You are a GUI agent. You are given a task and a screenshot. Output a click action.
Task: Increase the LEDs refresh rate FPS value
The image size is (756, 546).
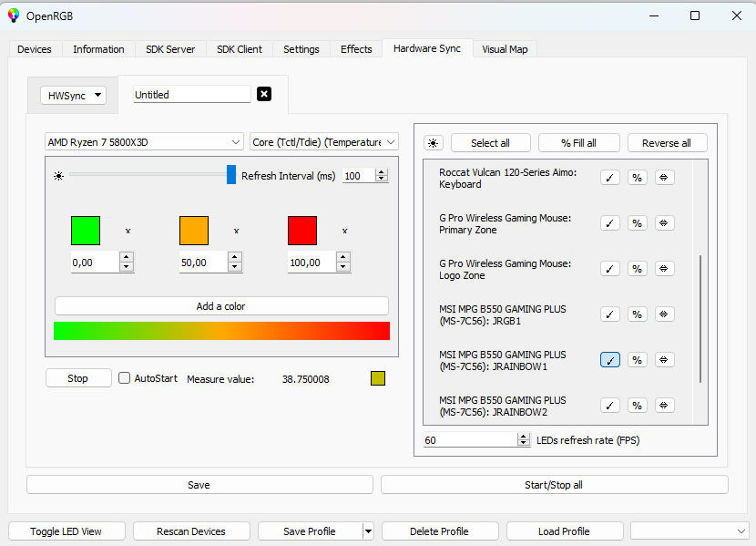(523, 437)
